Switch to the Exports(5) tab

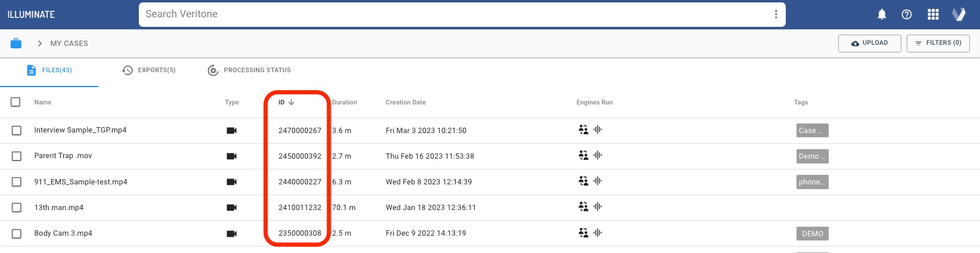(x=149, y=70)
